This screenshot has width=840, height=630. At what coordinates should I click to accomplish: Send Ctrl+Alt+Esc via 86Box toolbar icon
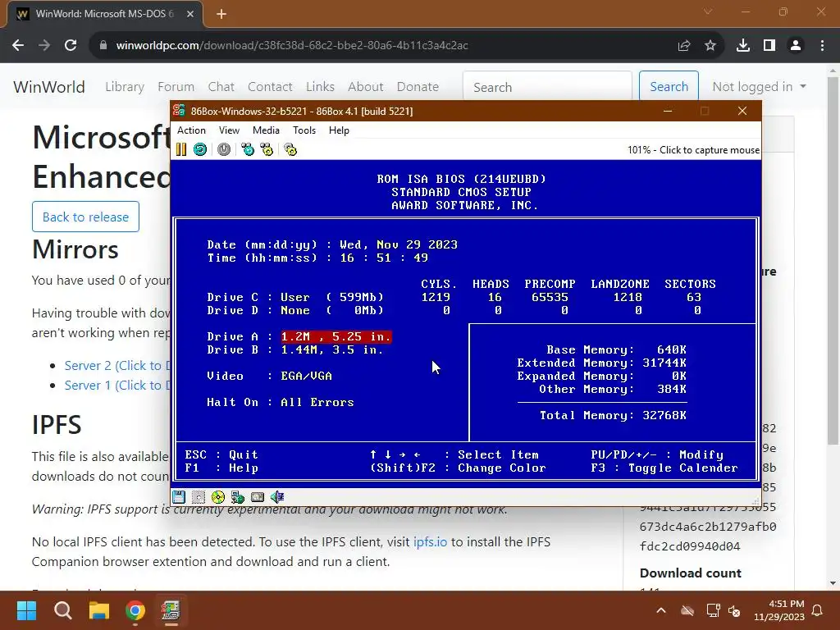[x=267, y=149]
